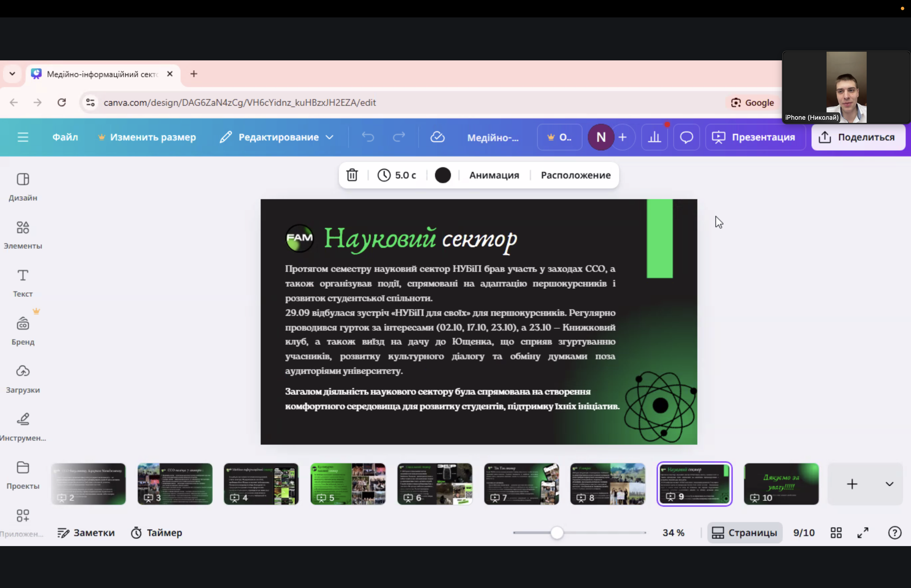The image size is (911, 588).
Task: Open the Uploads (Загрузки) panel
Action: point(23,378)
